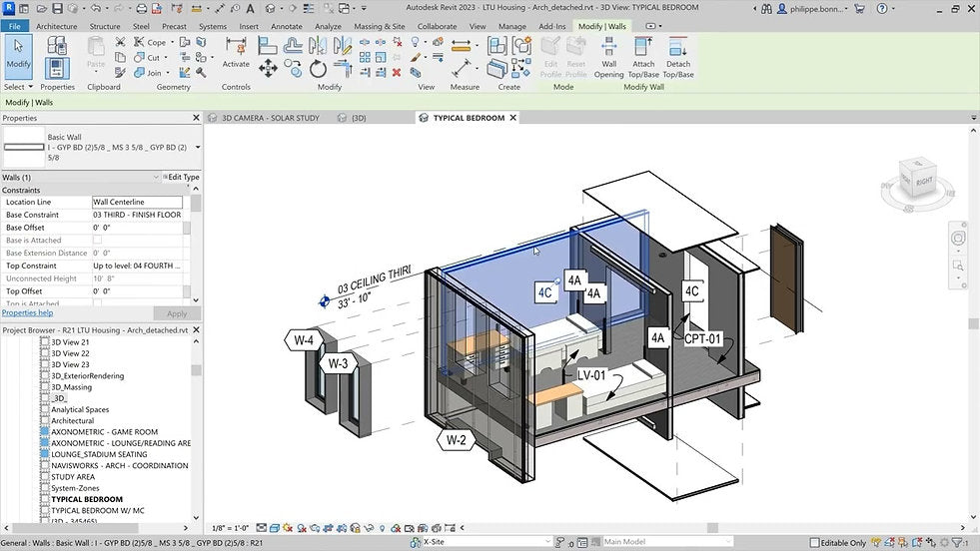This screenshot has width=980, height=551.
Task: Open the Walls (1) filter dropdown
Action: (156, 177)
